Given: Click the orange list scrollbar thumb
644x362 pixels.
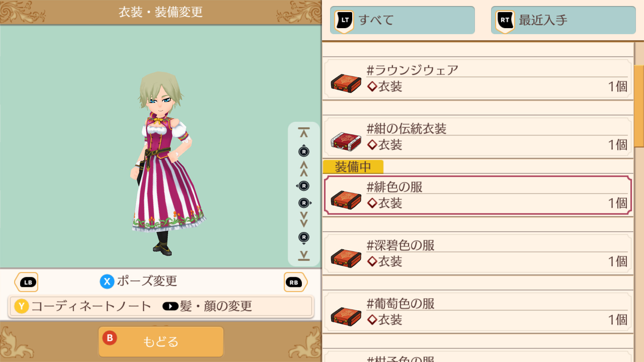Looking at the screenshot, I should click(639, 106).
